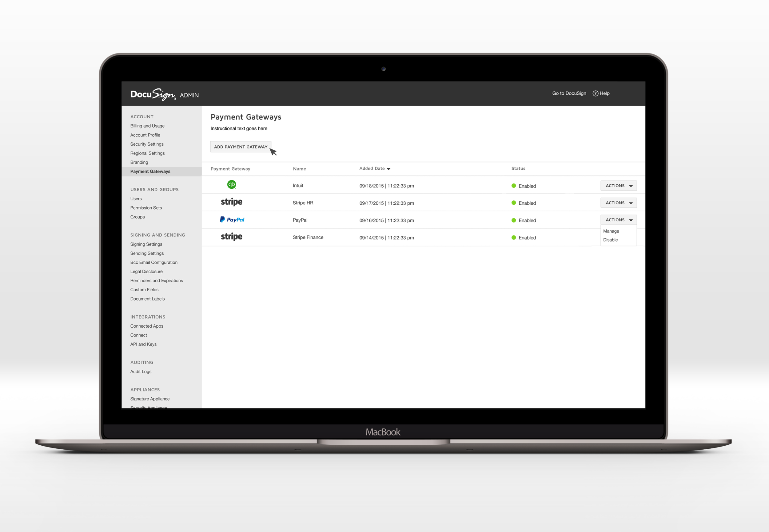Viewport: 769px width, 532px height.
Task: Click green status dot for Stripe Finance
Action: tap(514, 237)
